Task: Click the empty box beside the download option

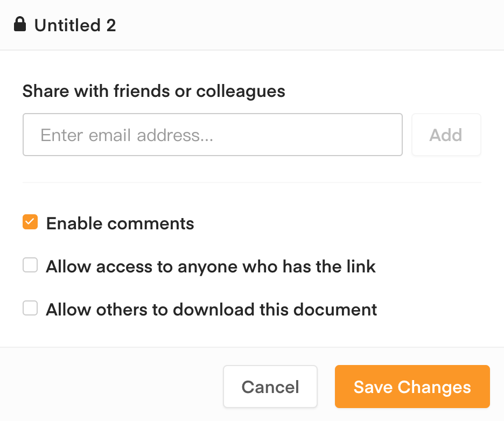Action: (30, 308)
